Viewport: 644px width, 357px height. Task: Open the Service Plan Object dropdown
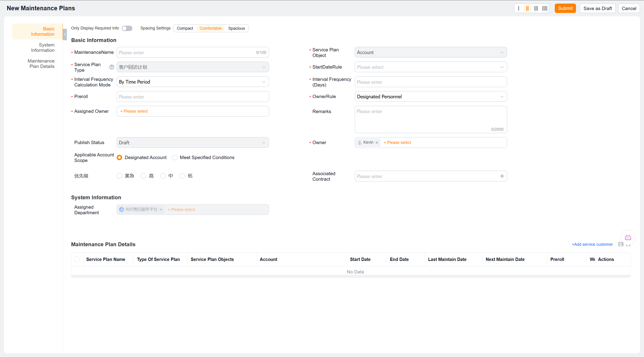(x=431, y=52)
